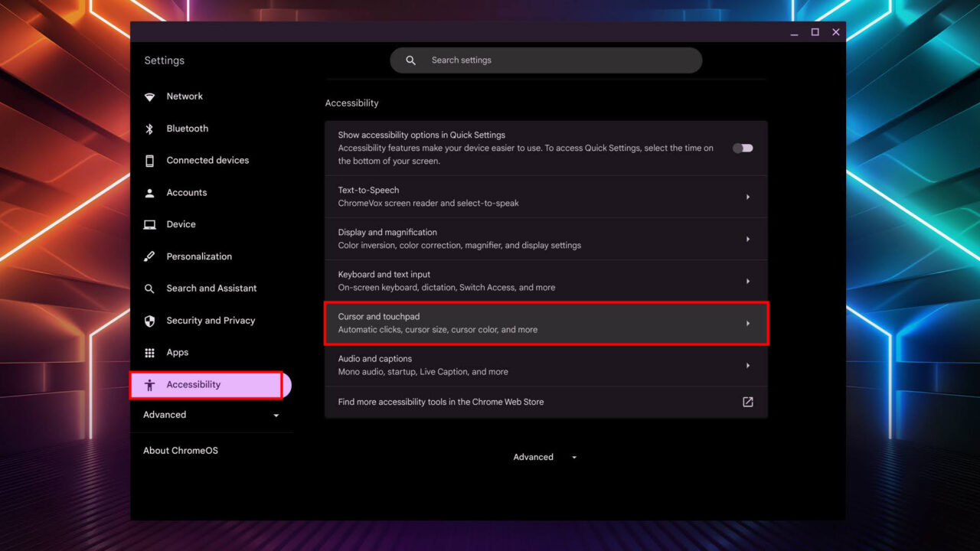Open Chrome Web Store external link icon
Image resolution: width=980 pixels, height=551 pixels.
pyautogui.click(x=747, y=402)
